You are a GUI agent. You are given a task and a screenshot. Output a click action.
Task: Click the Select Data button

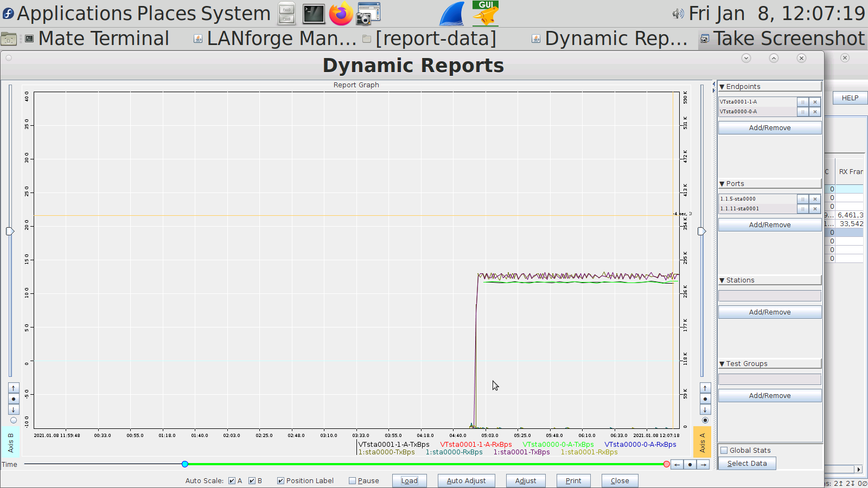(747, 464)
